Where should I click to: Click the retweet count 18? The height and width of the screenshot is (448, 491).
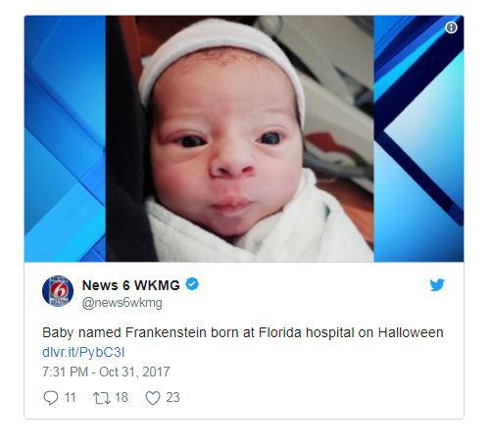[122, 398]
